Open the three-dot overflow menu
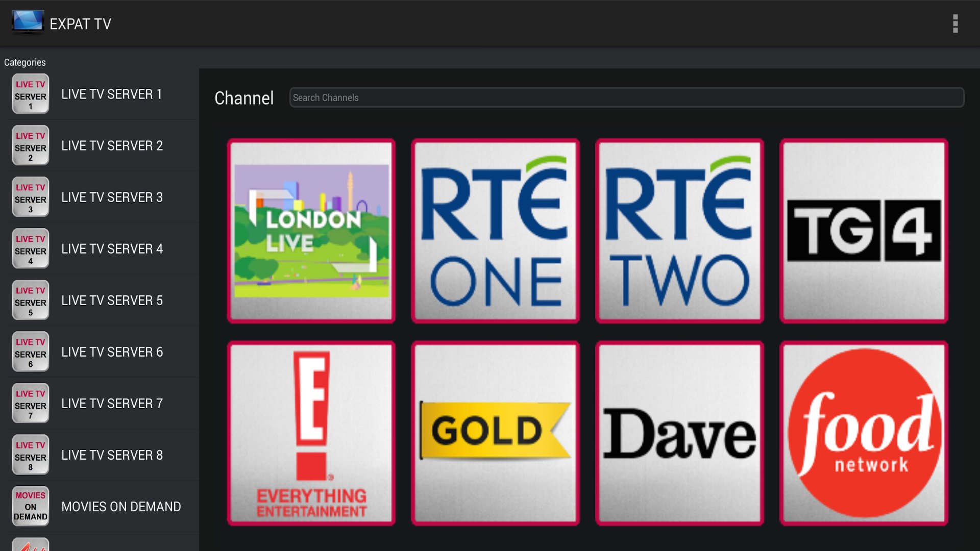980x551 pixels. (955, 23)
